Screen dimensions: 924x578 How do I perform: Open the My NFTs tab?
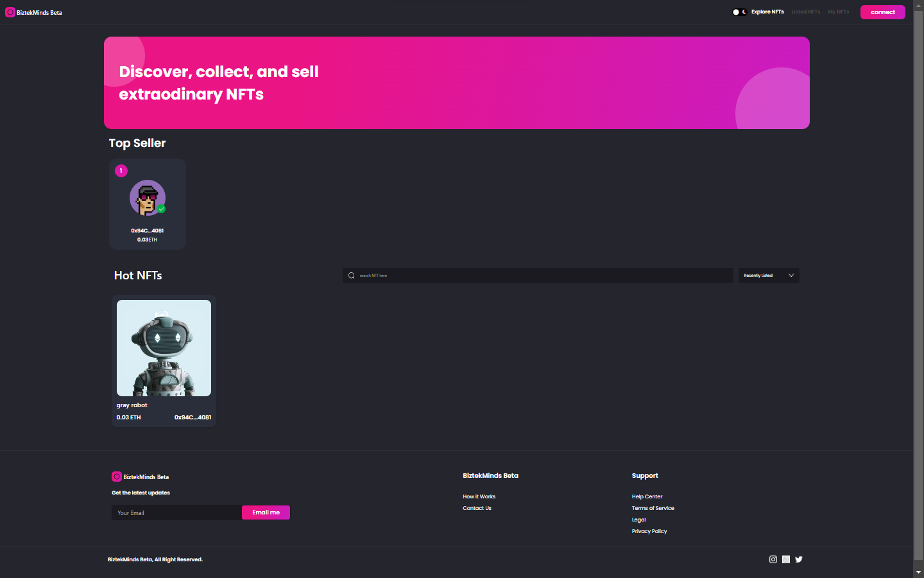(x=838, y=12)
